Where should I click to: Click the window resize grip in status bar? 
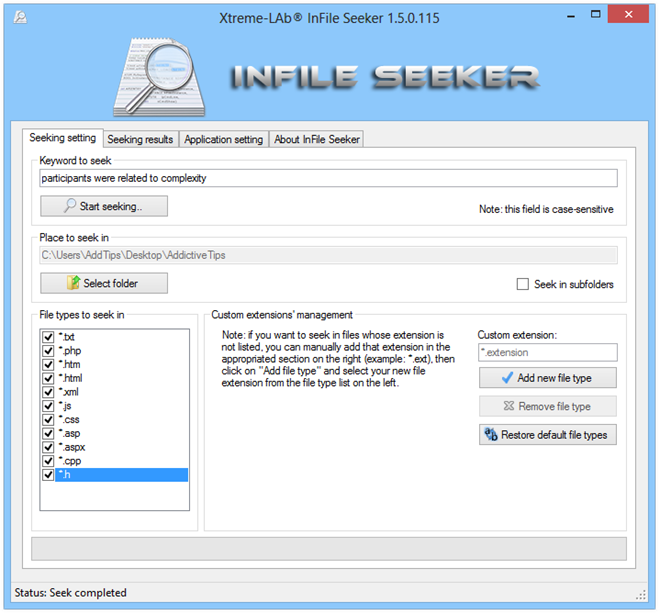click(x=641, y=595)
